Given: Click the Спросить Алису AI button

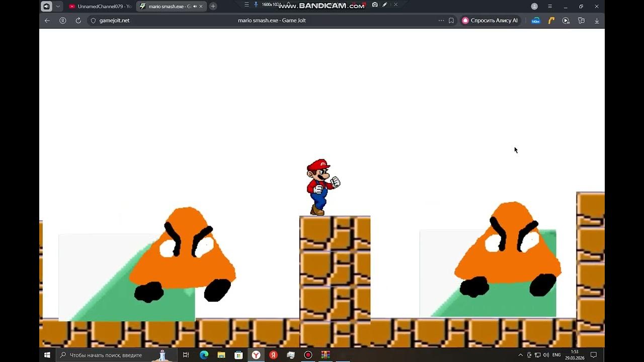Looking at the screenshot, I should [490, 21].
